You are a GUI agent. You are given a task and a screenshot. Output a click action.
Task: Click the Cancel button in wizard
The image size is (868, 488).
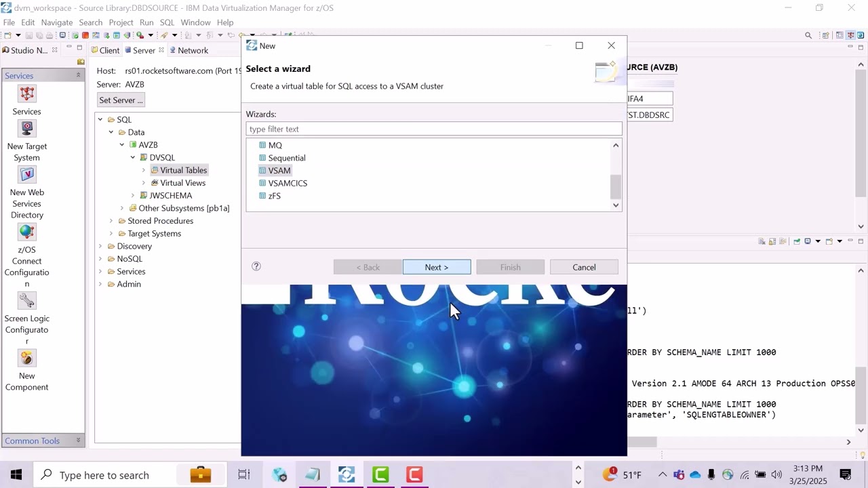point(584,267)
